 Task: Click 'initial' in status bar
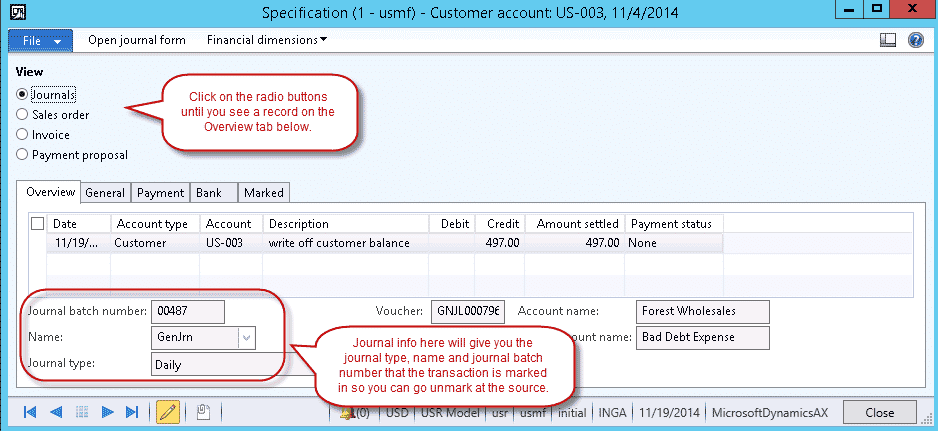[x=572, y=412]
